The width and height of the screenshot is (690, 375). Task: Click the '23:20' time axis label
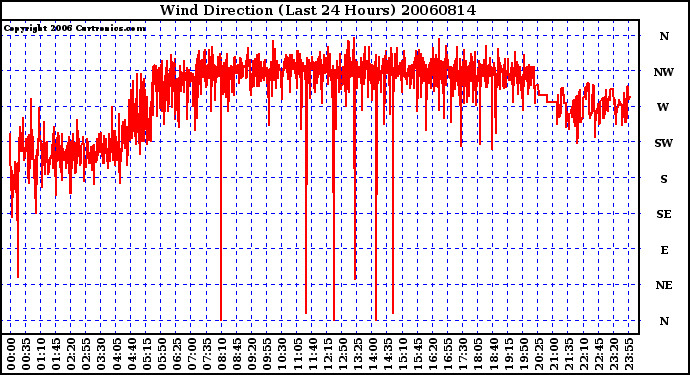click(x=613, y=354)
